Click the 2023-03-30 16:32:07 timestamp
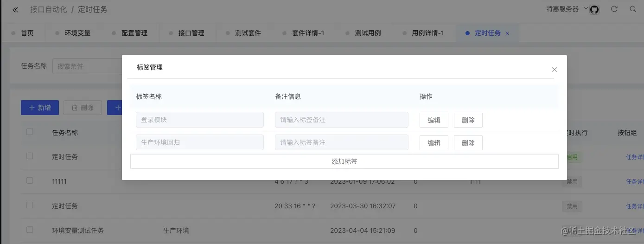 click(363, 206)
